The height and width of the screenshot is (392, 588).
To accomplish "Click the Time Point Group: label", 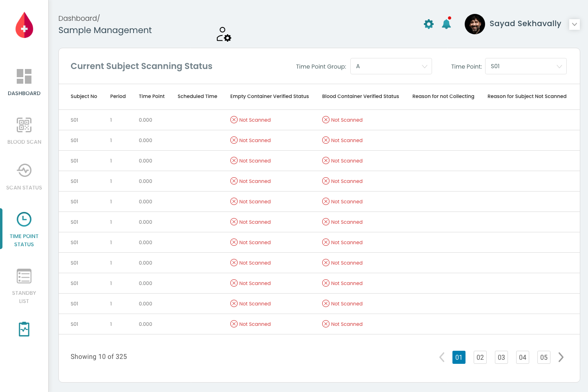I will pyautogui.click(x=321, y=67).
